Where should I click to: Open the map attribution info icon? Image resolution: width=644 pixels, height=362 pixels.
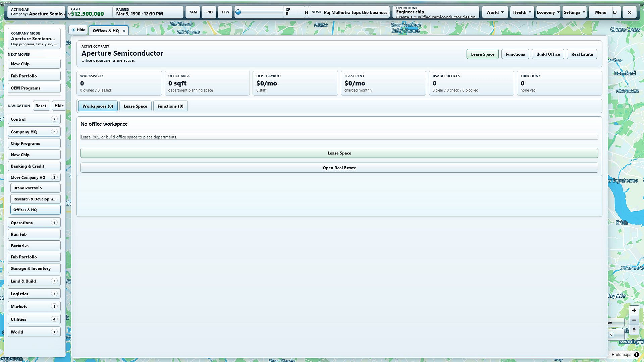pos(636,355)
